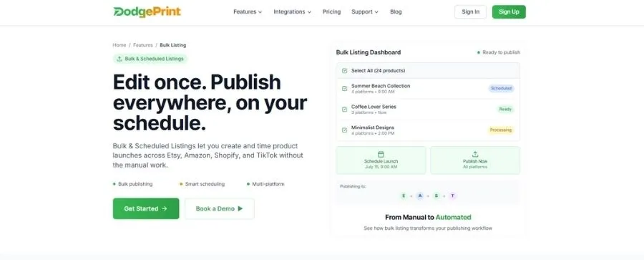Click the Smart scheduling bullet text
The width and height of the screenshot is (644, 260).
point(205,184)
